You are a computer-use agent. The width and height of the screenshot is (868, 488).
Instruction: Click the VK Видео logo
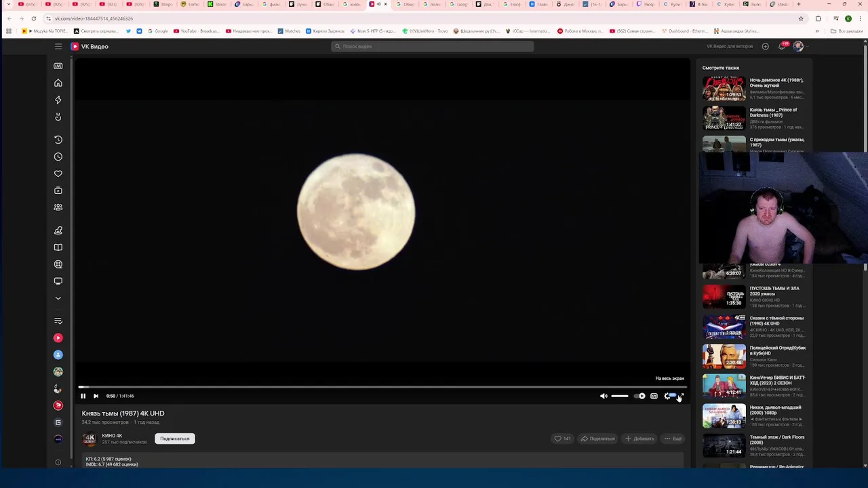[90, 46]
